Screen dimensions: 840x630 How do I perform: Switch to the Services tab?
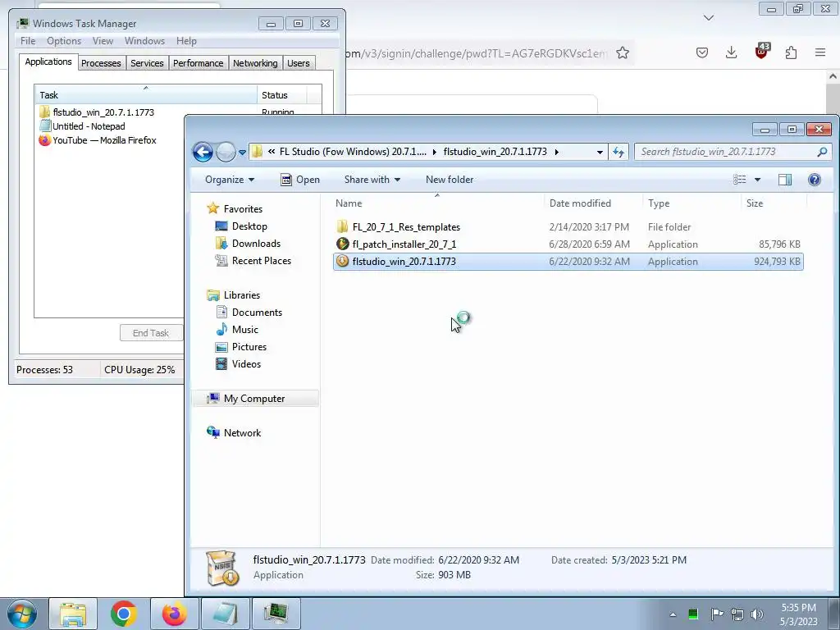pos(147,63)
